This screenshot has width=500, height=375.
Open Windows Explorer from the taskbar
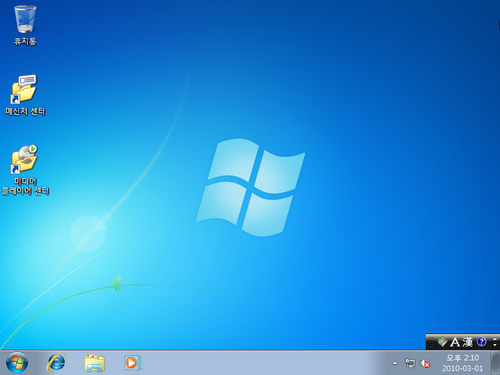pos(95,363)
